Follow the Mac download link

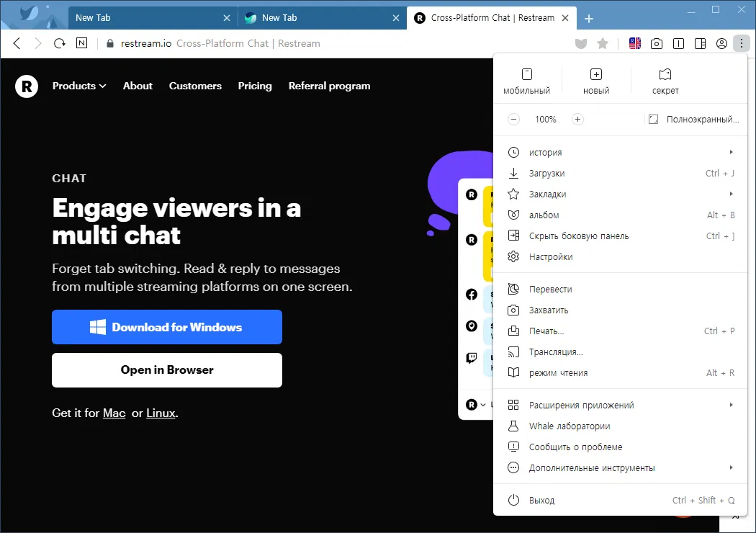tap(114, 413)
